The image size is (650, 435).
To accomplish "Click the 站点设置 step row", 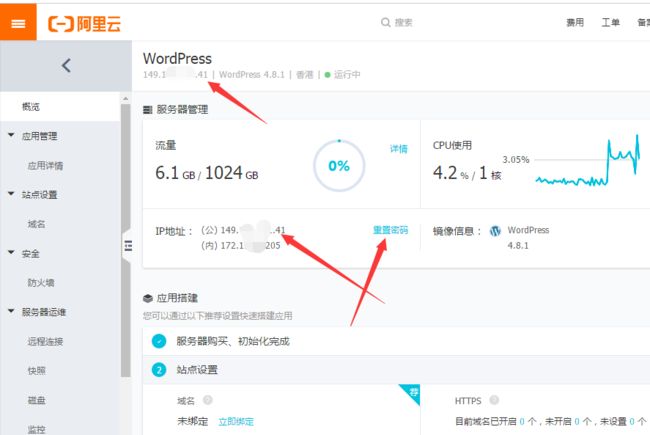I will [x=396, y=369].
